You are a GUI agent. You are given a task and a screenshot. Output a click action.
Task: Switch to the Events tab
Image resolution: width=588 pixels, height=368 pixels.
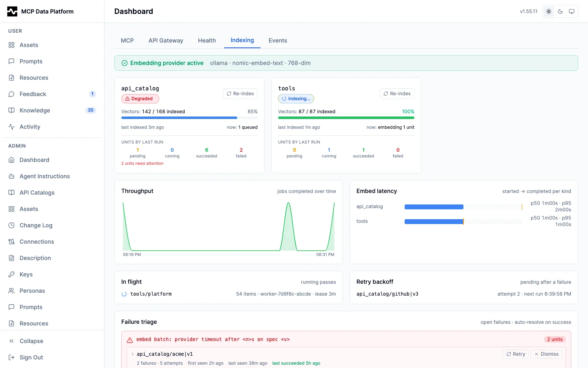tap(278, 40)
